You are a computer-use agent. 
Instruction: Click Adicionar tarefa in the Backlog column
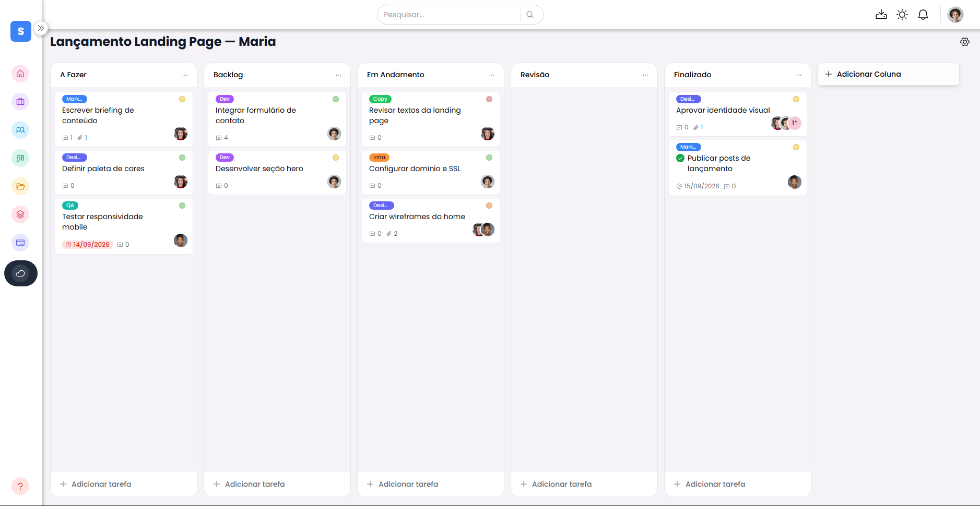[277, 484]
